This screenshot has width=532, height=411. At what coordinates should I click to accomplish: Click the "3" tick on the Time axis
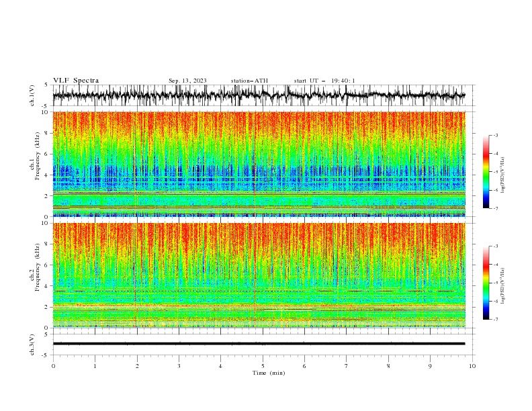(179, 366)
